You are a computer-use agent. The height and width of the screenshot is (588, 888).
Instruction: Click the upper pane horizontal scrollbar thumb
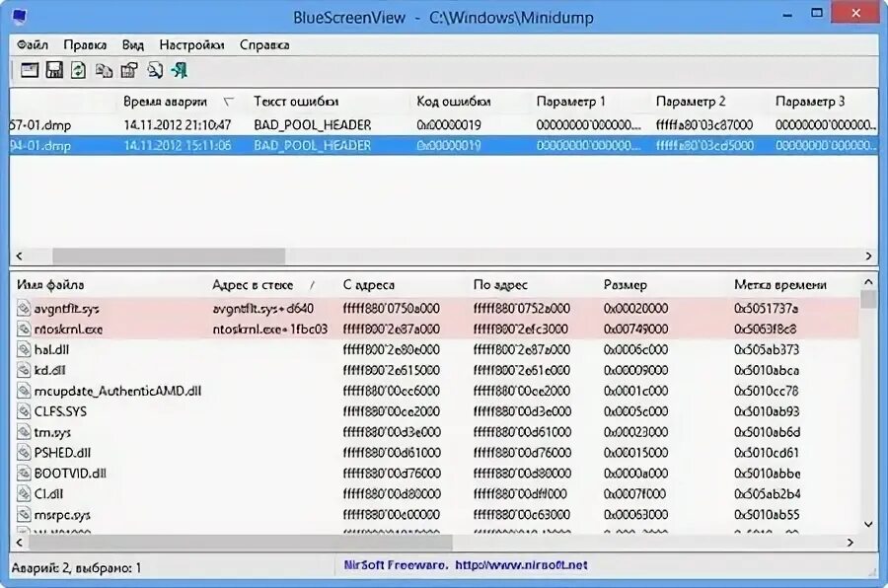click(x=169, y=257)
